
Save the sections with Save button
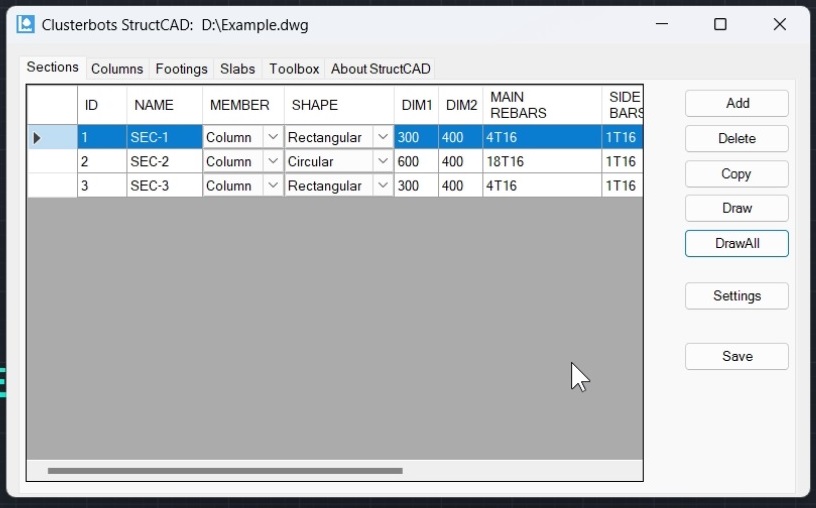736,356
